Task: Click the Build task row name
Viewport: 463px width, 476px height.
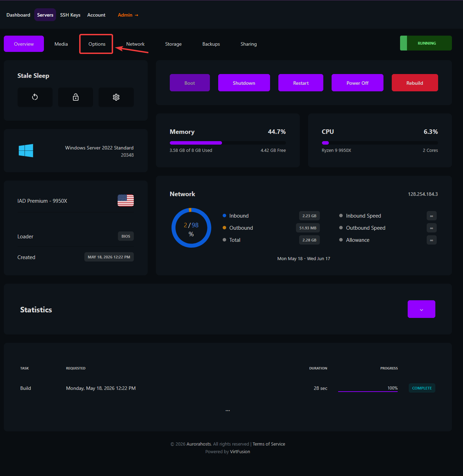Action: [26, 388]
